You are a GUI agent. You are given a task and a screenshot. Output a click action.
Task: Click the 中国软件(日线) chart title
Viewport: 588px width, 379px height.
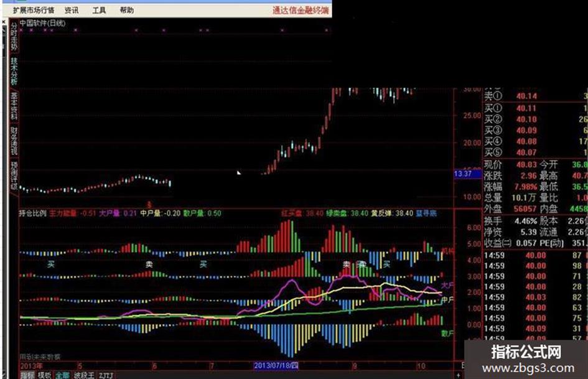[x=42, y=23]
